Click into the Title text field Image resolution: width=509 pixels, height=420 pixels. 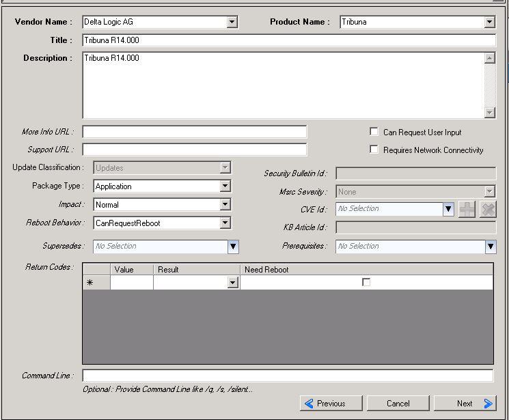[x=289, y=40]
